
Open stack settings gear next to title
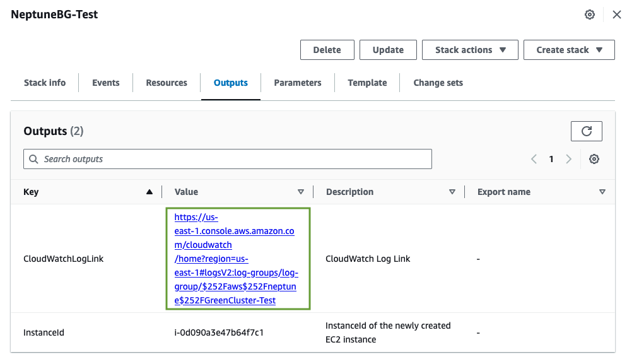pyautogui.click(x=590, y=15)
